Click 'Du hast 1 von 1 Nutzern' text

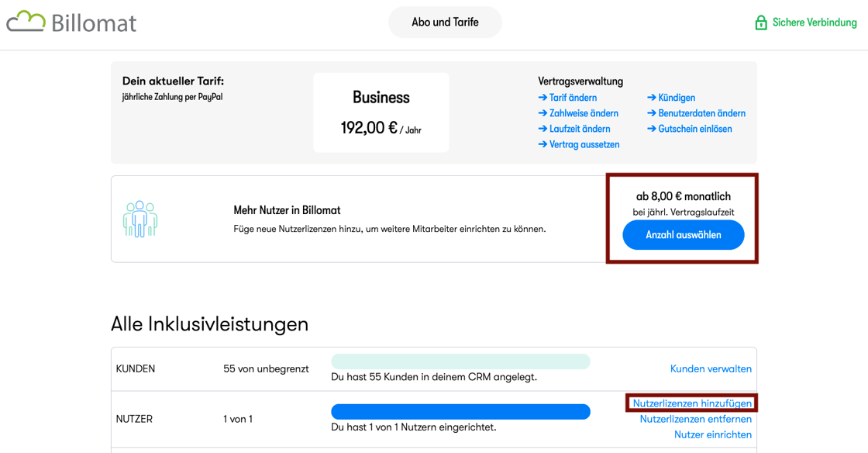pos(414,427)
